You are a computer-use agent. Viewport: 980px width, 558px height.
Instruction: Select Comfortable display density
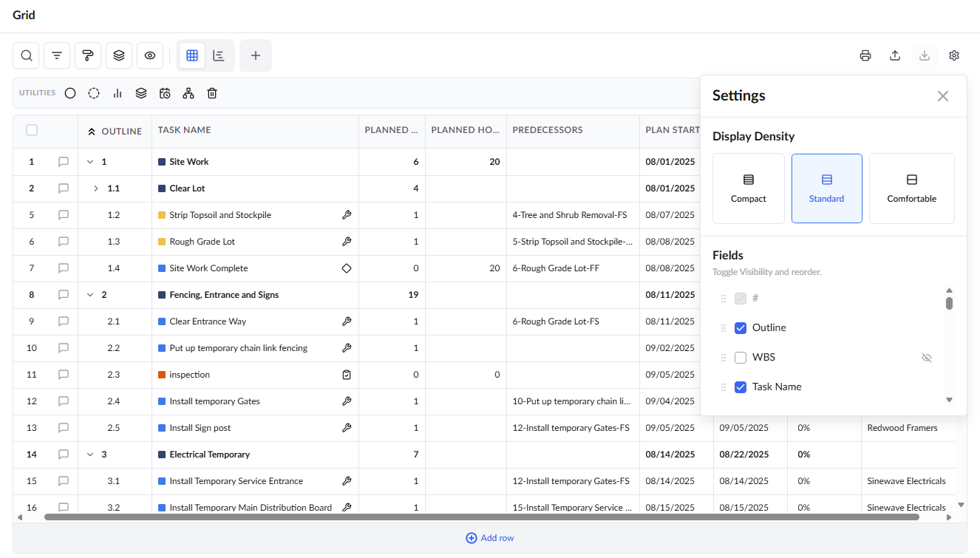pos(912,188)
